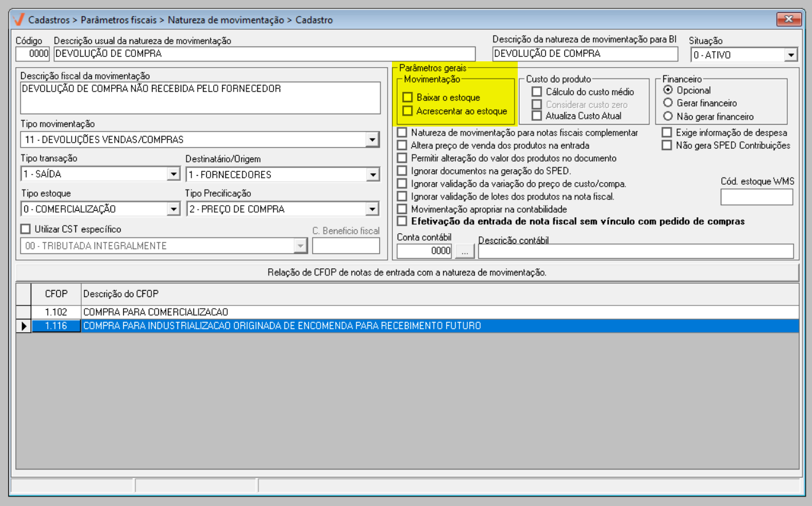Click the app logo icon in title bar
Screen dimensions: 812x506
(x=19, y=20)
